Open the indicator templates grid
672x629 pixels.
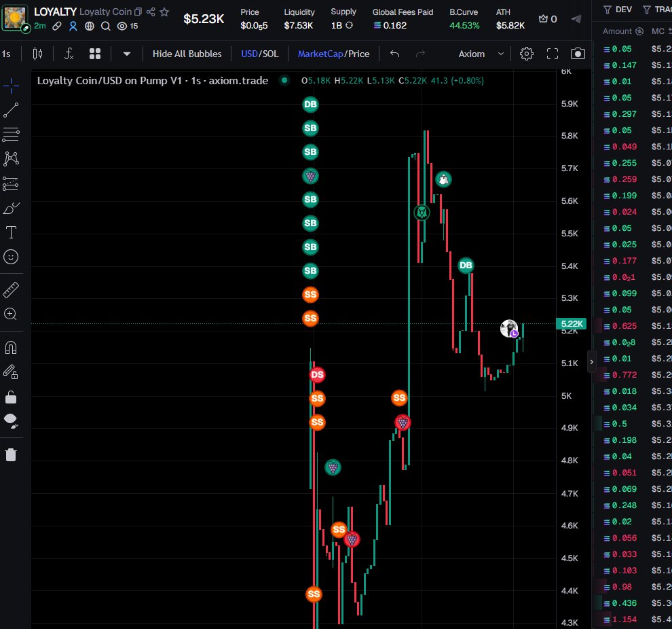coord(95,54)
